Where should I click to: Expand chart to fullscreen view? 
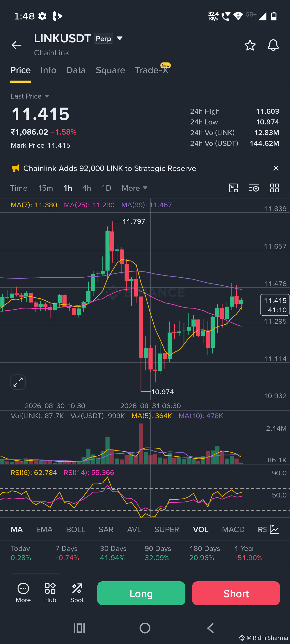(18, 382)
